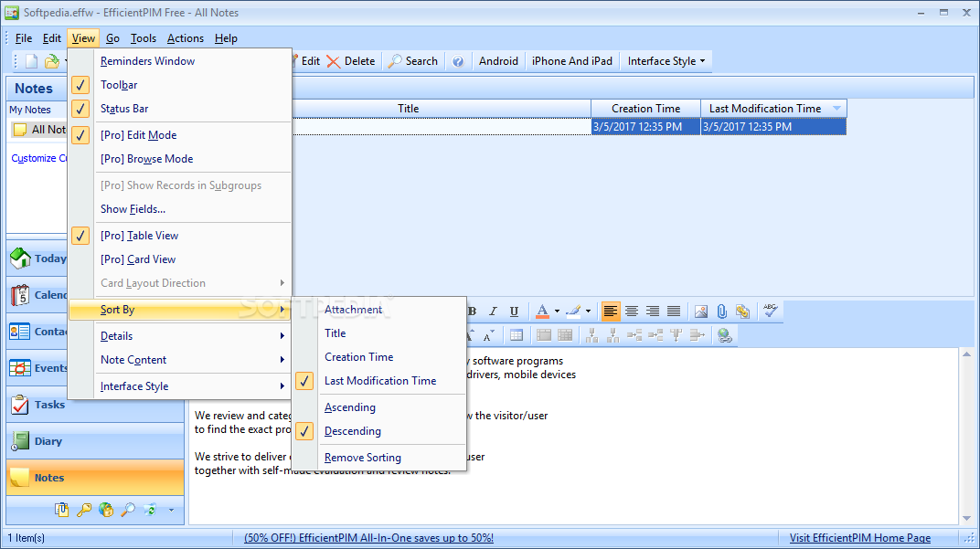Click the Open folder icon in toolbar

coord(52,61)
